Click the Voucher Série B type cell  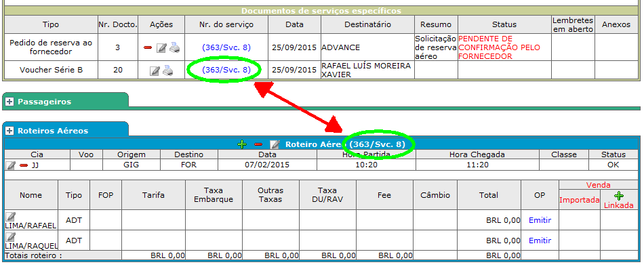(52, 70)
